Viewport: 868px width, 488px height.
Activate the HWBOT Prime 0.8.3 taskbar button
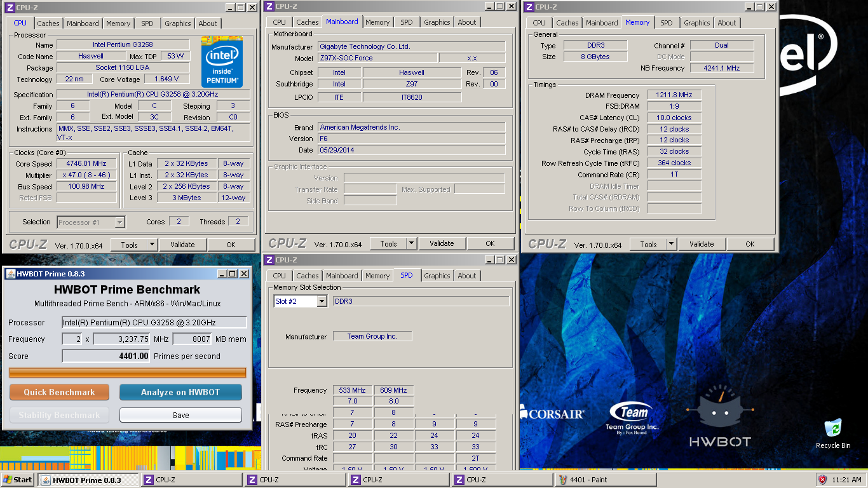click(88, 480)
